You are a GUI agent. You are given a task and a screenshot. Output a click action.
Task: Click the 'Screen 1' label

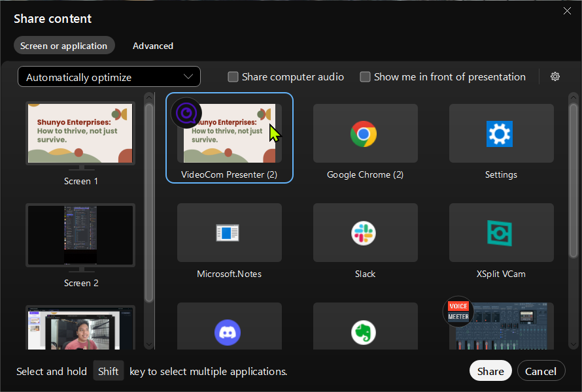[x=81, y=181]
